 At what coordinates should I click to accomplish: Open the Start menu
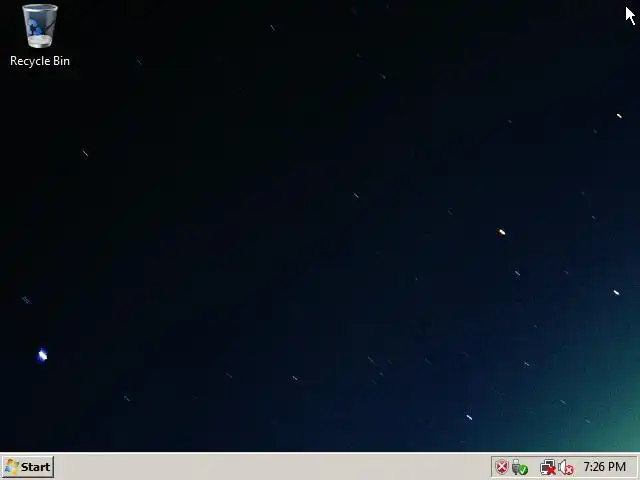click(28, 467)
